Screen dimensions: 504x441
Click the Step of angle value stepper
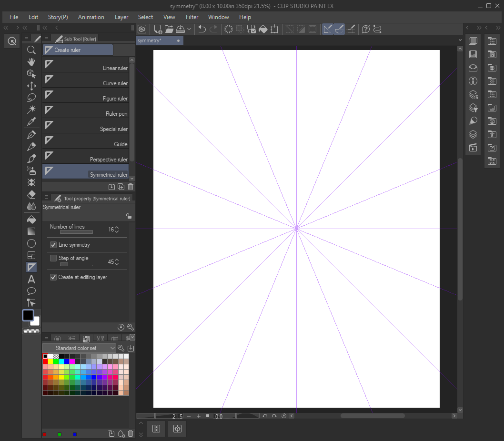pos(117,262)
